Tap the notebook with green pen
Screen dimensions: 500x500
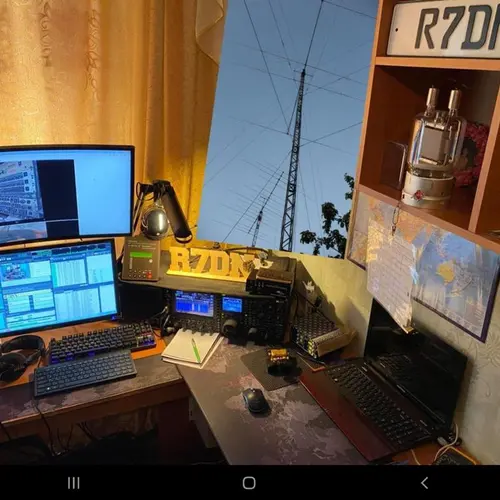coord(192,348)
